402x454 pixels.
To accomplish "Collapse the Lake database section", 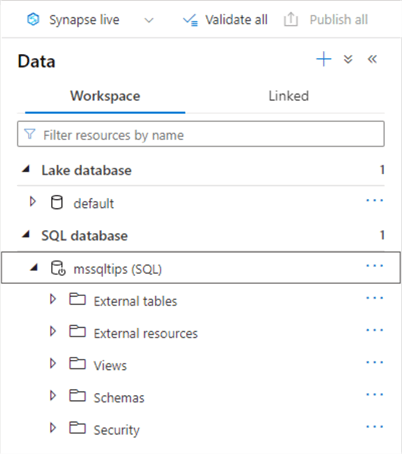I will tap(26, 170).
